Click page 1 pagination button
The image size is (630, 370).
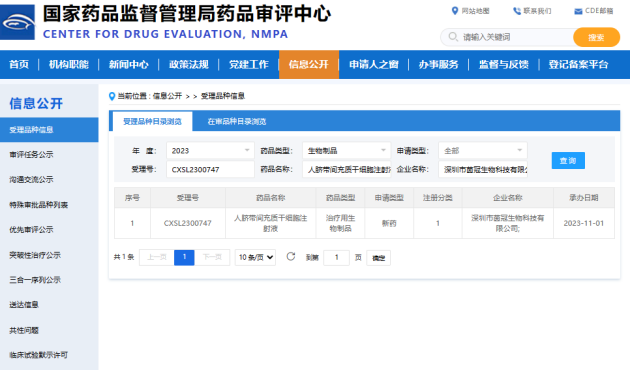tap(184, 257)
